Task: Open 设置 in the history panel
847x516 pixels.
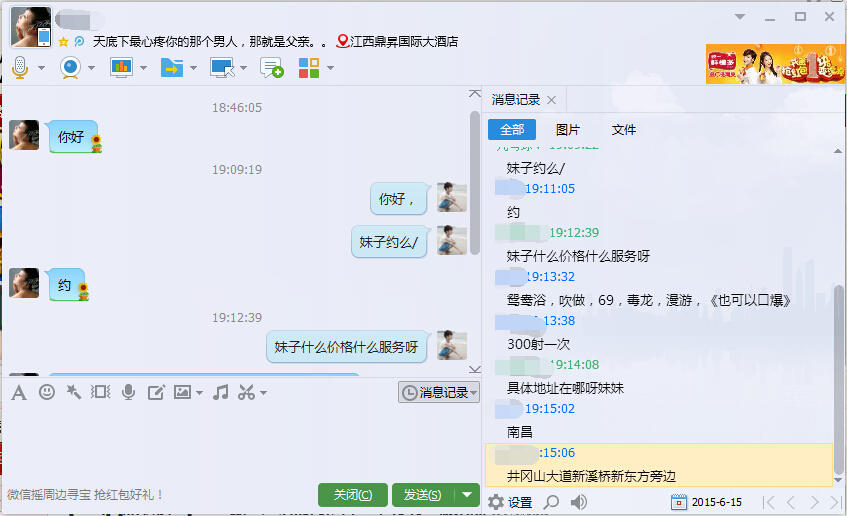Action: click(509, 502)
